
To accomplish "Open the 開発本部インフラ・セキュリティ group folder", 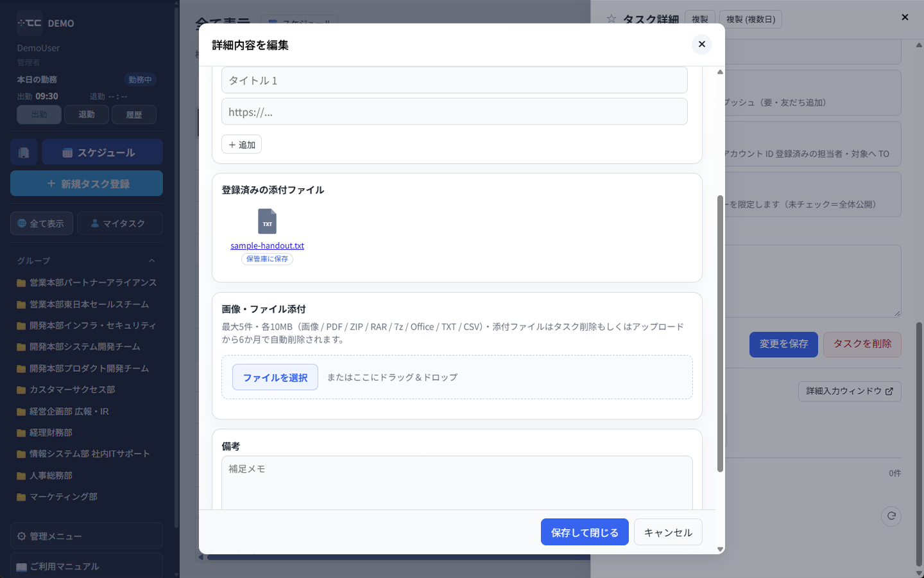I will point(87,326).
